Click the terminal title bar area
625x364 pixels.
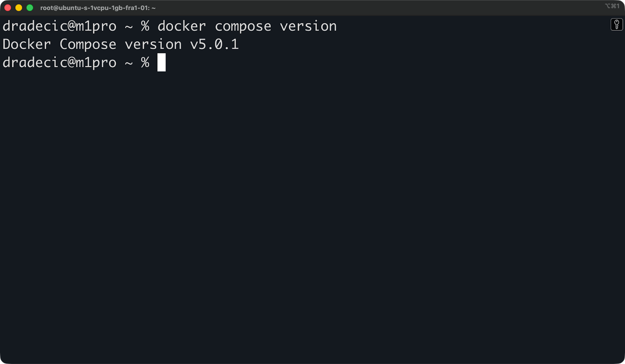point(273,7)
